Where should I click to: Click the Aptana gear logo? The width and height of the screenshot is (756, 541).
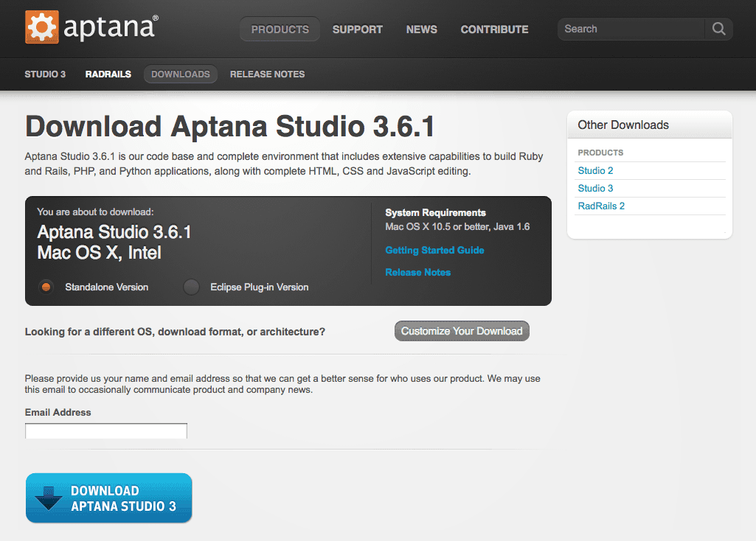(x=41, y=27)
